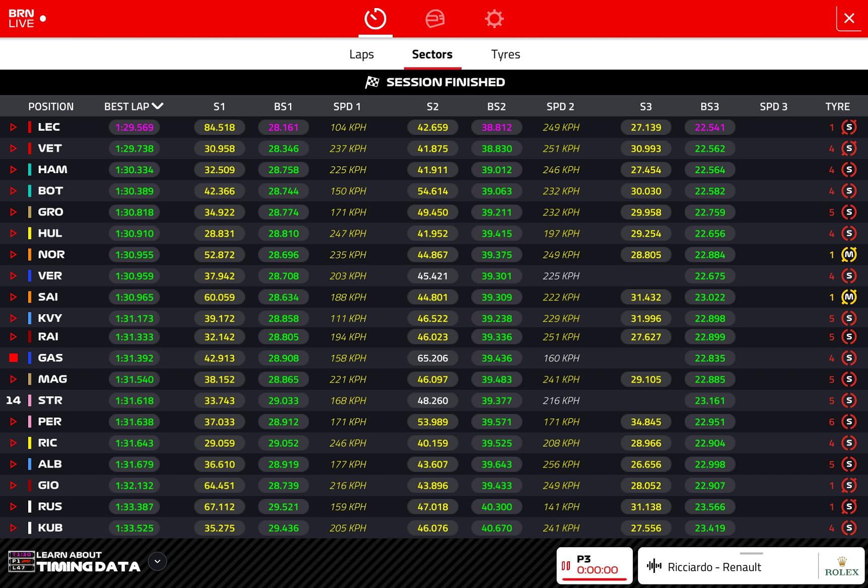Viewport: 868px width, 588px height.
Task: Select VET's best lap 1:29.738
Action: point(134,149)
